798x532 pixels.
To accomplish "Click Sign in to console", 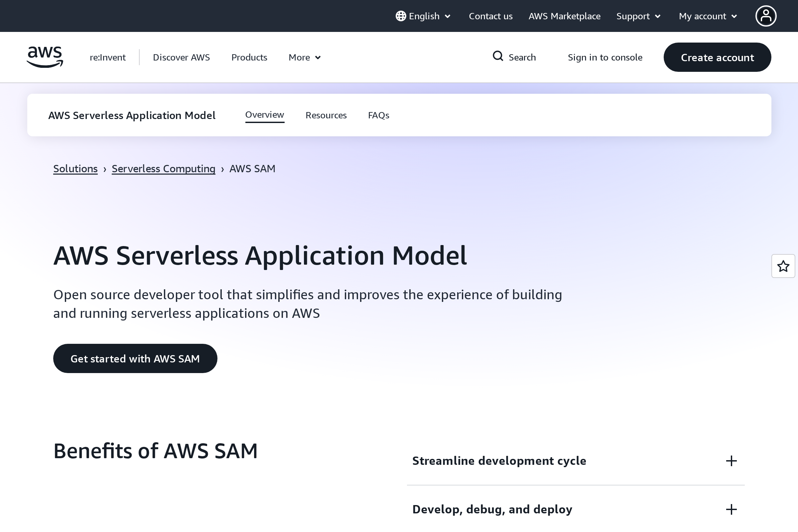I will click(x=605, y=57).
